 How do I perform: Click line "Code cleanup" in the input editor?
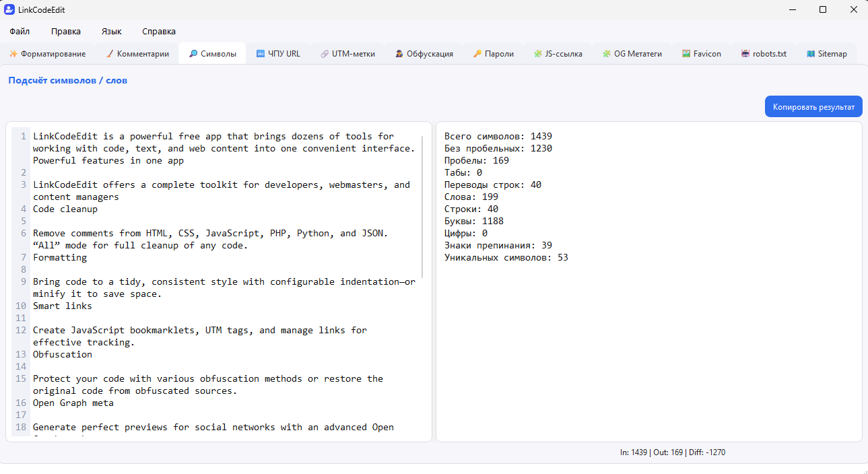[x=65, y=209]
